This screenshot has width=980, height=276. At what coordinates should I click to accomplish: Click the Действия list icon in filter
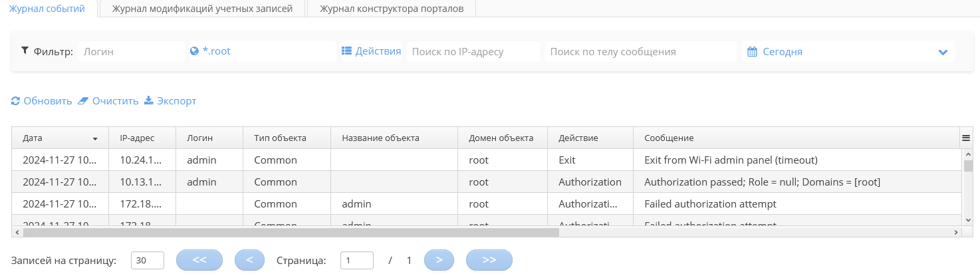[346, 51]
